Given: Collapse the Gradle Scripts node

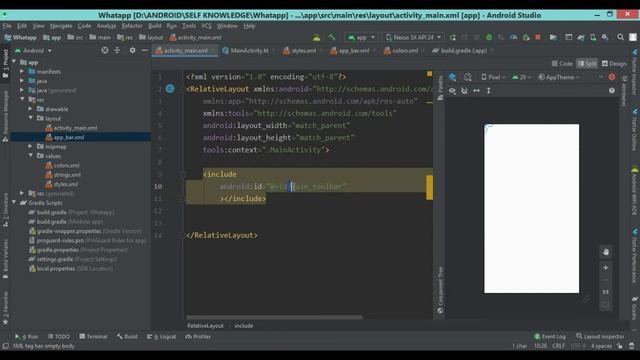Looking at the screenshot, I should (14, 202).
